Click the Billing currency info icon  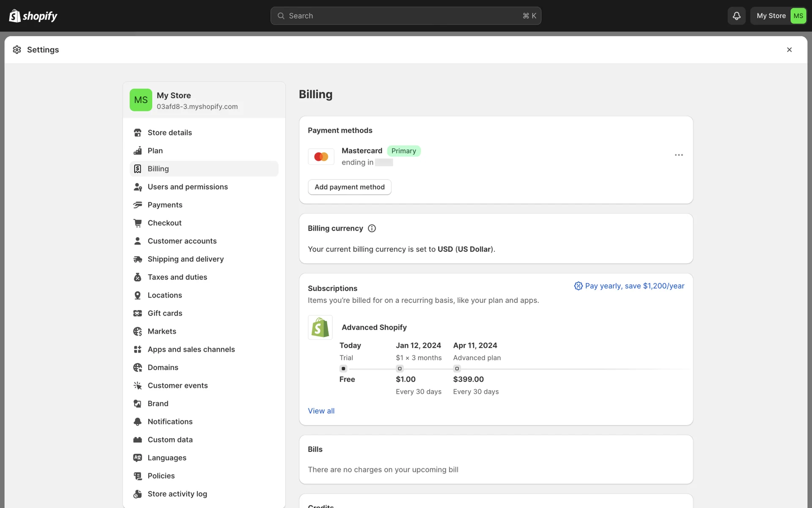coord(372,228)
